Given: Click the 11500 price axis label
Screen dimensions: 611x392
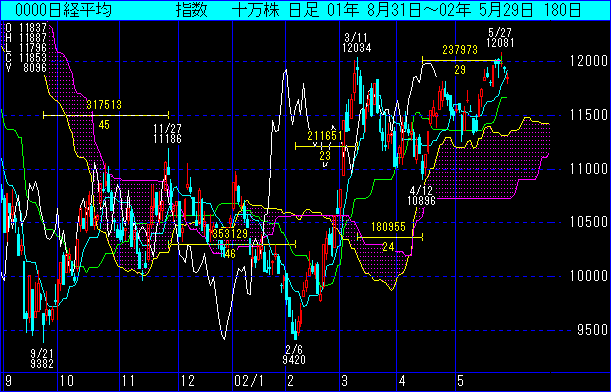Looking at the screenshot, I should pos(588,115).
